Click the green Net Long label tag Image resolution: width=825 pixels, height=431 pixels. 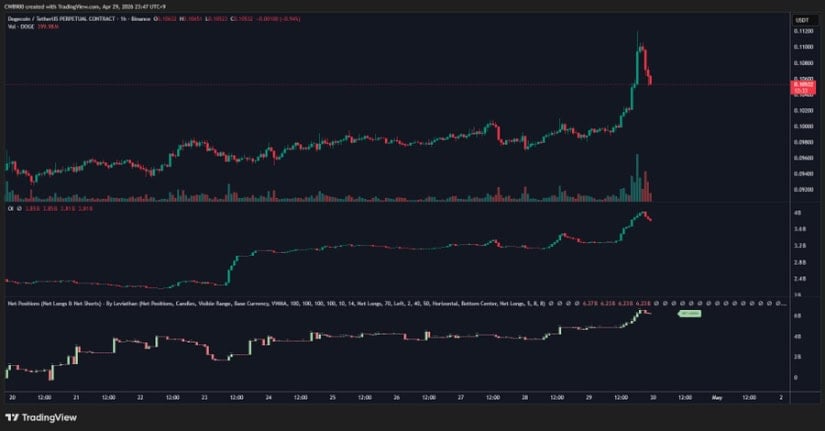690,314
